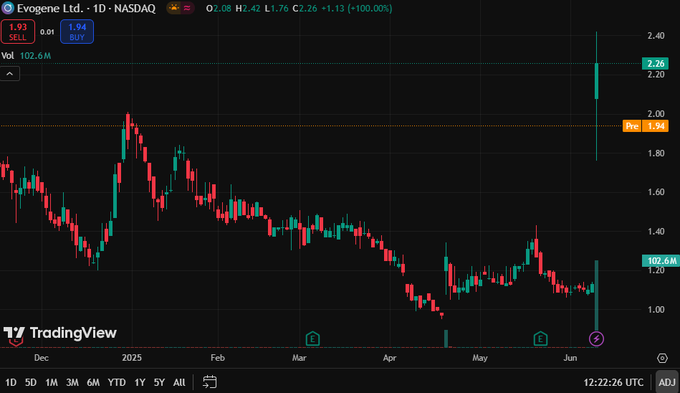The width and height of the screenshot is (680, 393).
Task: Click the Evogene Ltd. symbol logo icon
Action: pyautogui.click(x=8, y=8)
